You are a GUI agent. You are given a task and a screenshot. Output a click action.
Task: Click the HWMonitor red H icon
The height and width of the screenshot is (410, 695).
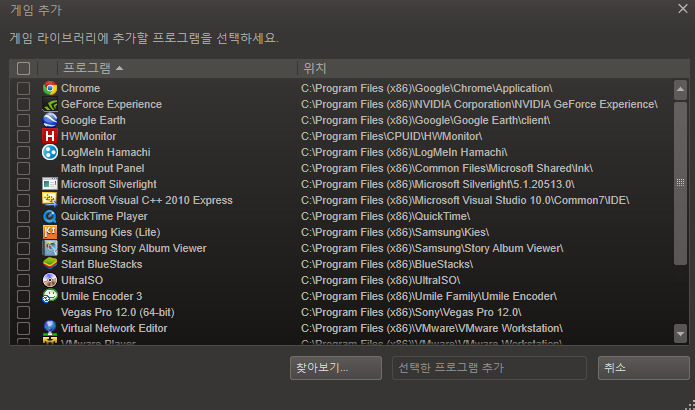click(x=50, y=136)
